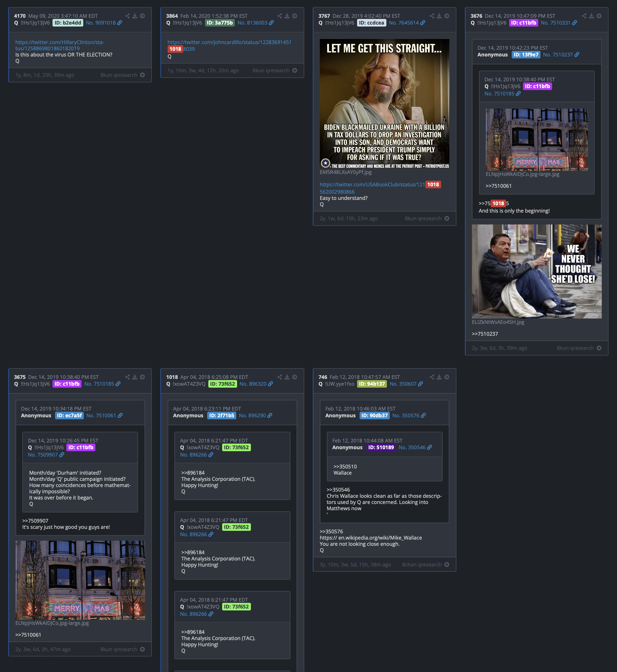
Task: Open the No. 7510237 link in the Anonymous reply
Action: pyautogui.click(x=558, y=54)
